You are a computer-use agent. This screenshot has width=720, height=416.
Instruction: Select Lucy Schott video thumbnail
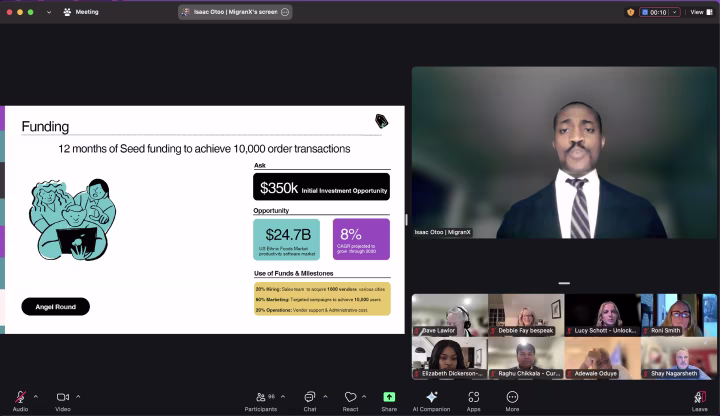point(602,315)
